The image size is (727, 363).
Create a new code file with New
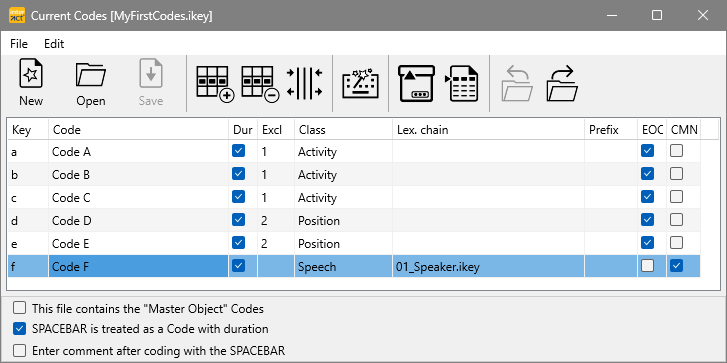[31, 83]
